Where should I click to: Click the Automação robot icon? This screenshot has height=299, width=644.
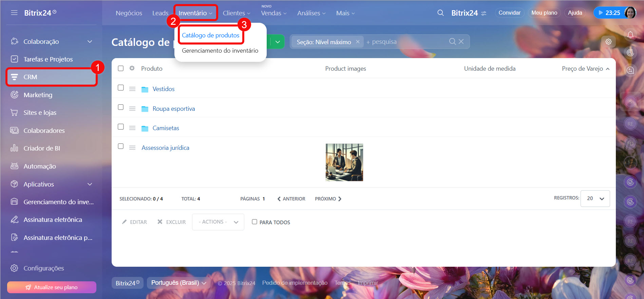coord(14,166)
